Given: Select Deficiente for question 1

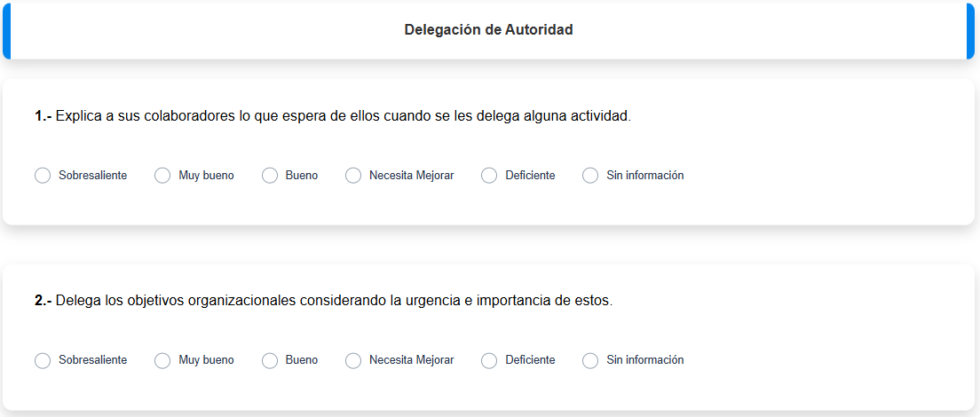Looking at the screenshot, I should coord(489,176).
